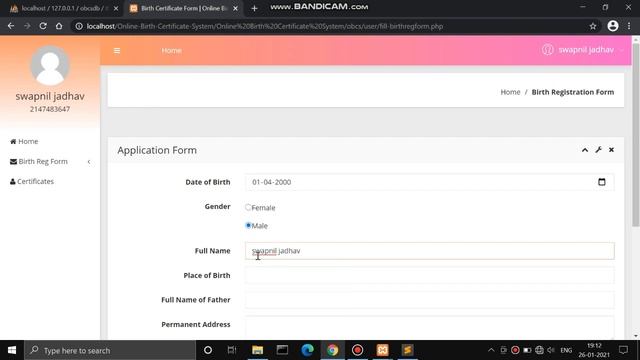Open Task View on the taskbar
Viewport: 640px width, 360px height.
pos(232,350)
